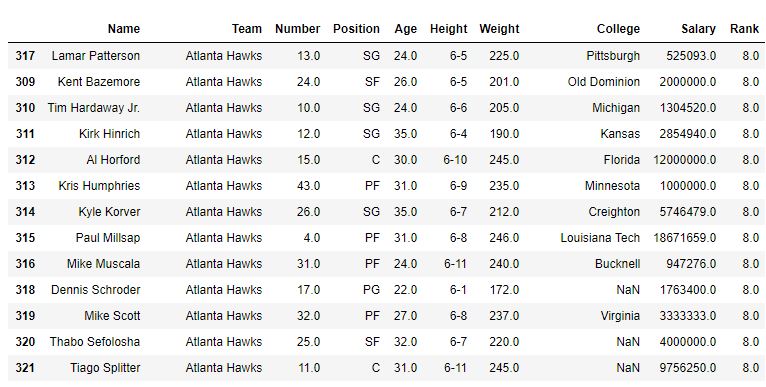Select Thabo Sefolosha's age 32.0
This screenshot has height=387, width=766.
pyautogui.click(x=405, y=342)
